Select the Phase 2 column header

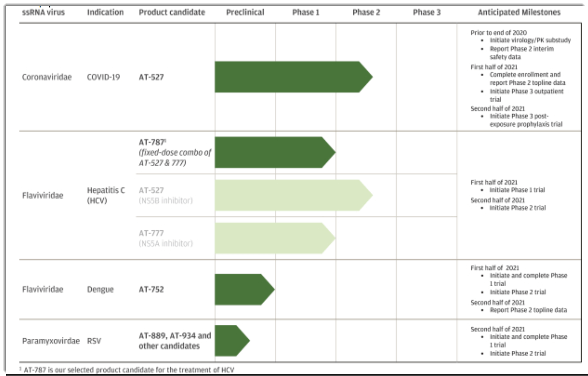[x=366, y=12]
